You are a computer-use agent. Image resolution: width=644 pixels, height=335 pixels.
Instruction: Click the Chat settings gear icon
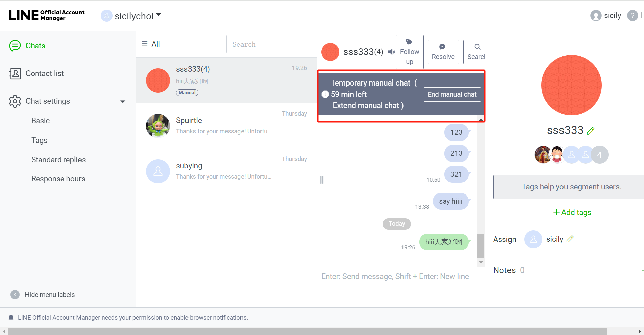[15, 101]
